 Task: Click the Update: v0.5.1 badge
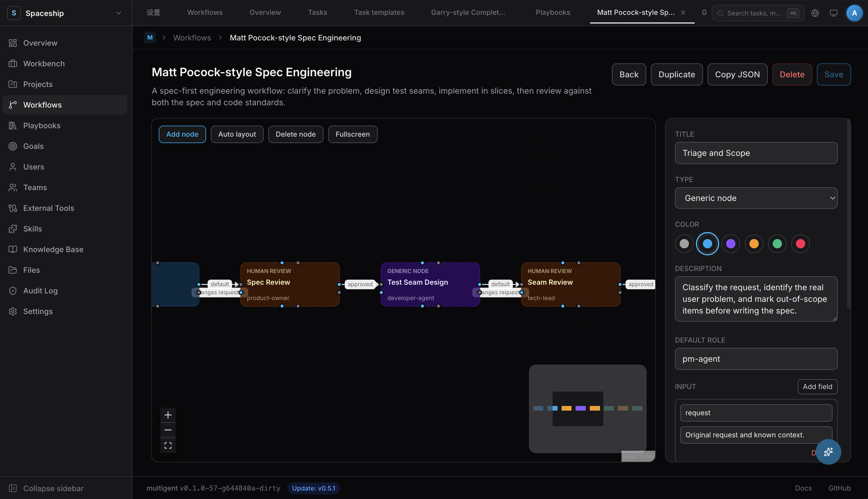(313, 488)
